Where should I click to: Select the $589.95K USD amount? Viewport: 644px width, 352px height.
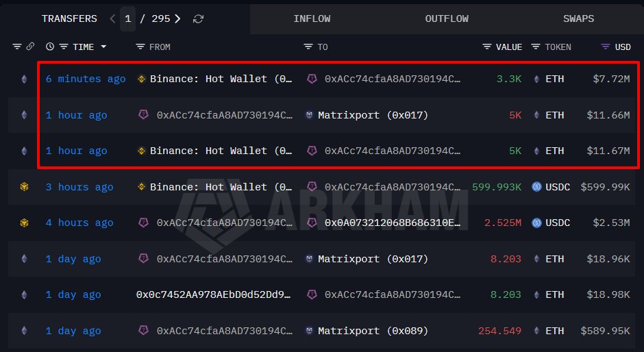coord(606,331)
